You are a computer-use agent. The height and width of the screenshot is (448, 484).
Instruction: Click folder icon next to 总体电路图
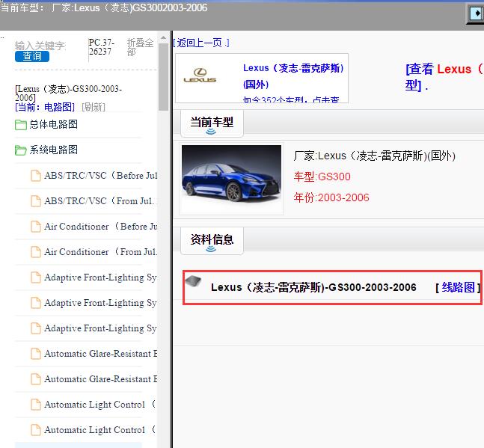21,125
